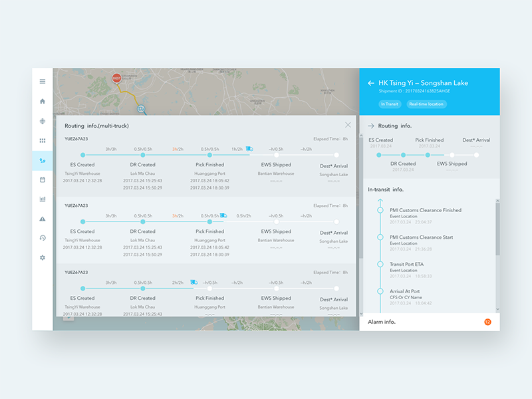Click the Routing info.(multi-truck) heading
532x399 pixels.
pos(96,126)
